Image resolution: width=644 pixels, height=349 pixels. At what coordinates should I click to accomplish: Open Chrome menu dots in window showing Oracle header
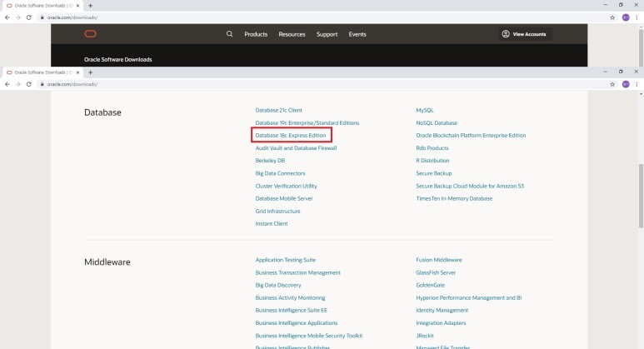(x=637, y=17)
